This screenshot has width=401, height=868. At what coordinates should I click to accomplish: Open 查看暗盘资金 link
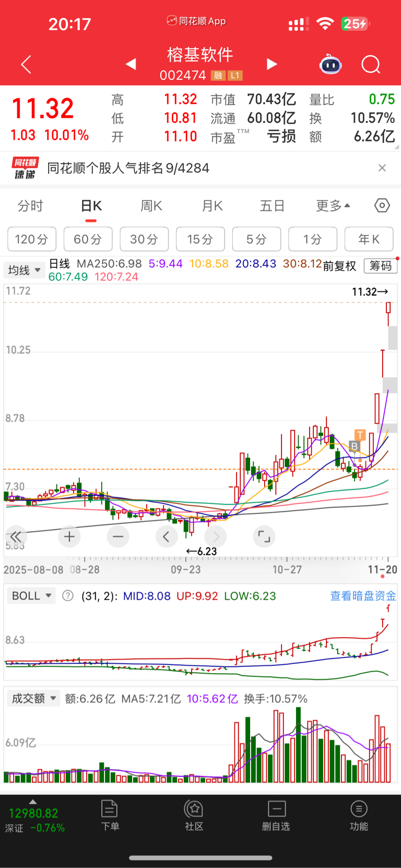click(363, 596)
